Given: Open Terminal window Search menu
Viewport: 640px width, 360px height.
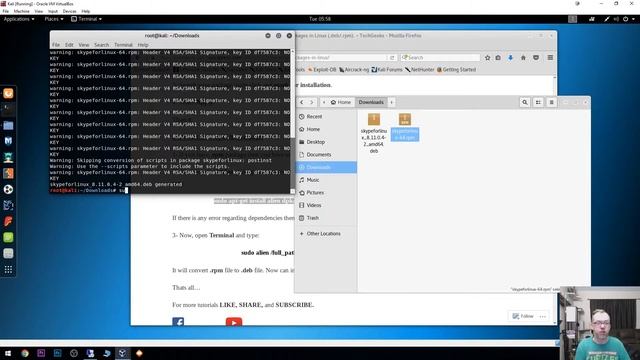Looking at the screenshot, I should click(x=102, y=45).
